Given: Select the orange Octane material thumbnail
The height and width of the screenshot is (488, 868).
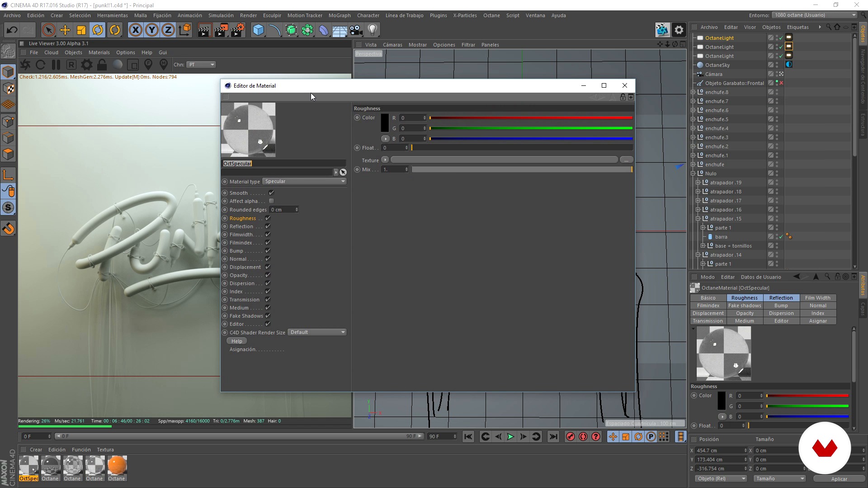Looking at the screenshot, I should click(x=117, y=465).
